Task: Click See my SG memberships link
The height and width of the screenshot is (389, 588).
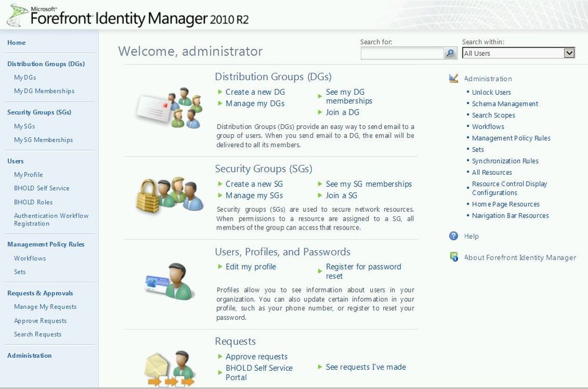Action: click(x=369, y=184)
